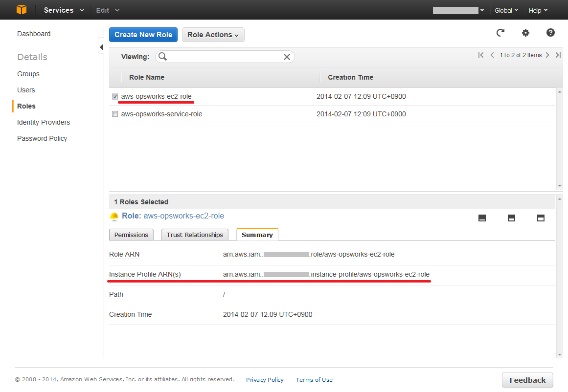Maximize the details pane layout icon
This screenshot has width=568, height=392.
pyautogui.click(x=541, y=218)
